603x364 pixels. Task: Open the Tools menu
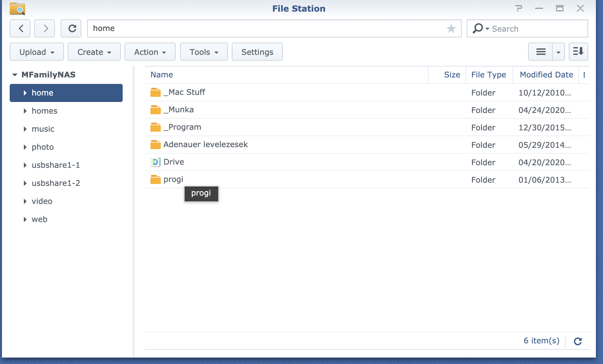pyautogui.click(x=204, y=52)
